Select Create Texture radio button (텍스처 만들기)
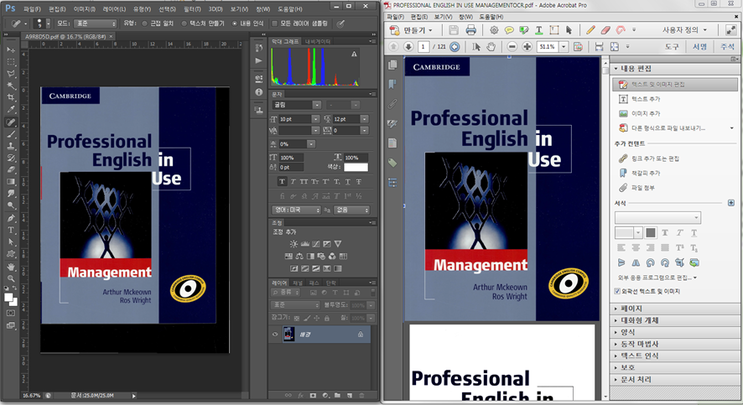The width and height of the screenshot is (743, 405). [x=184, y=23]
